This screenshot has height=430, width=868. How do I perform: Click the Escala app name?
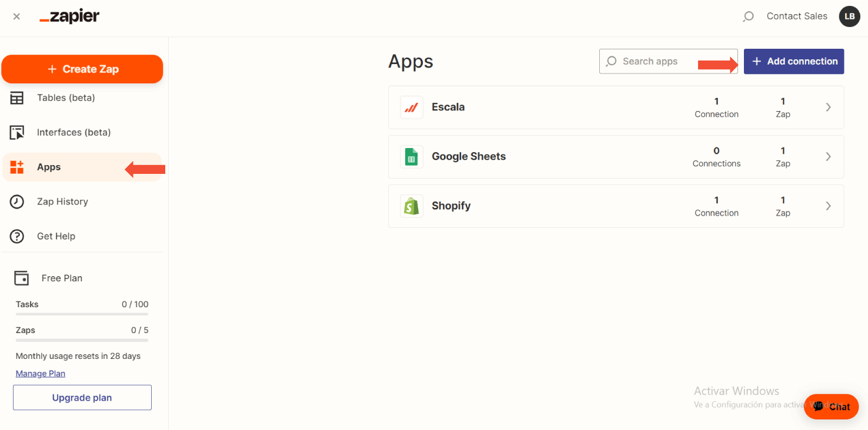coord(448,107)
